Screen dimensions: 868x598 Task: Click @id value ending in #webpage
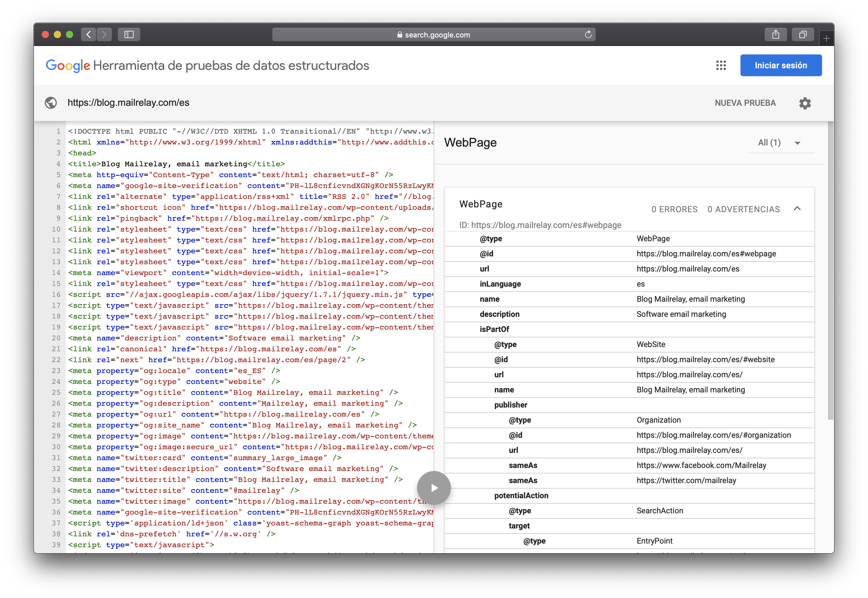click(x=706, y=254)
